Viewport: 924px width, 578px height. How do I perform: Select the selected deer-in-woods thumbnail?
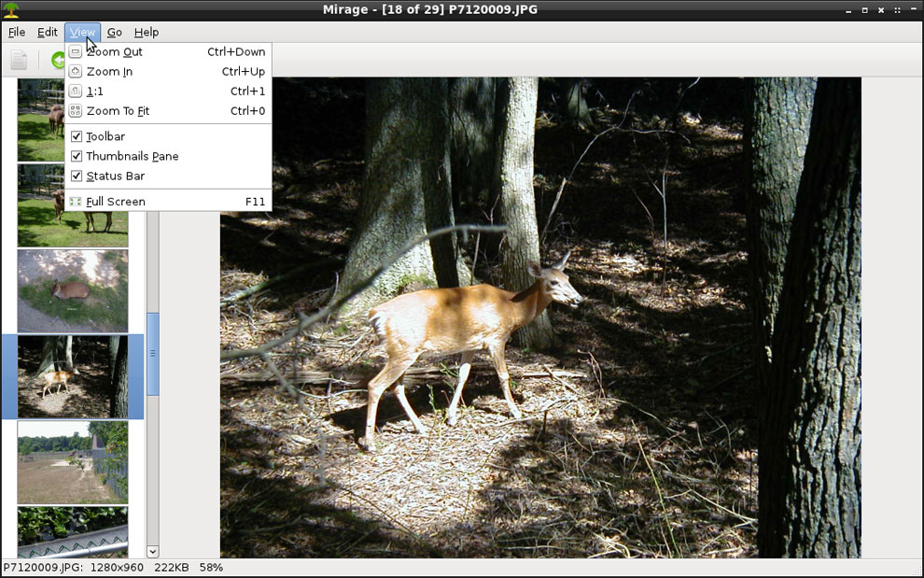coord(73,377)
